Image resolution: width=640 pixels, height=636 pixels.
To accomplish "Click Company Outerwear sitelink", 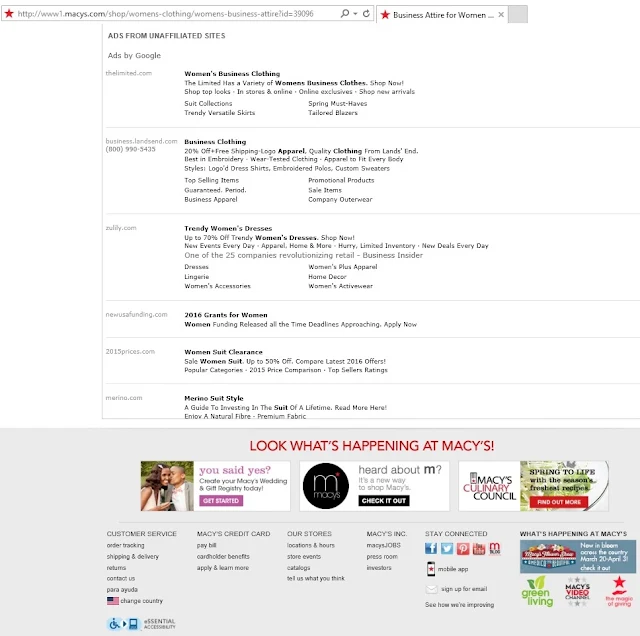I will (x=340, y=200).
